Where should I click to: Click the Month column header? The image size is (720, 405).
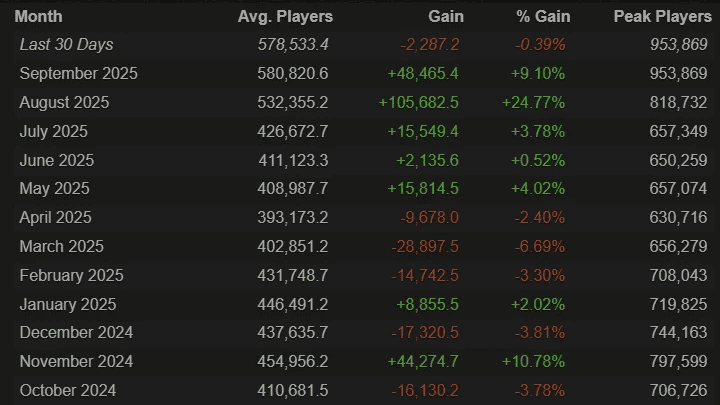tap(38, 17)
